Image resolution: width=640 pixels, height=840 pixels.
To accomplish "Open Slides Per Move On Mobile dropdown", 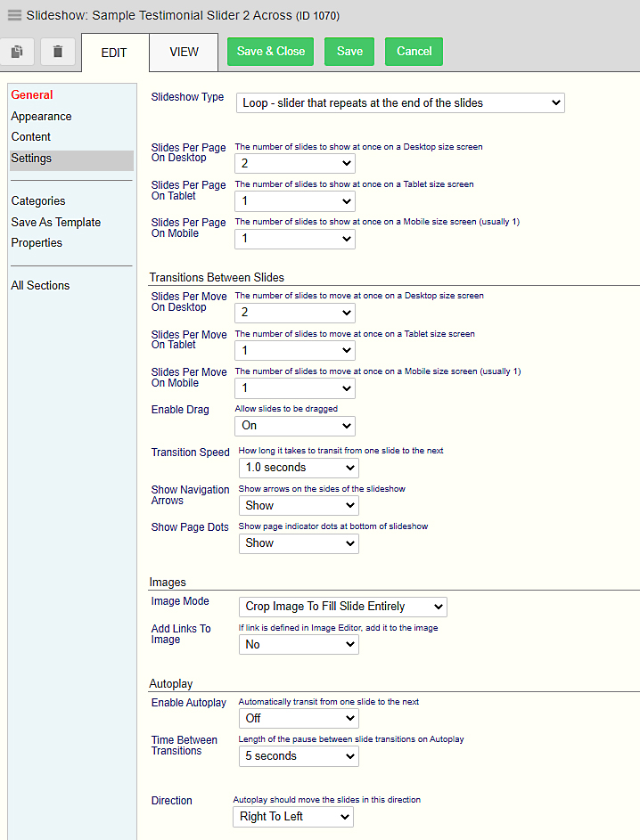I will click(x=295, y=387).
